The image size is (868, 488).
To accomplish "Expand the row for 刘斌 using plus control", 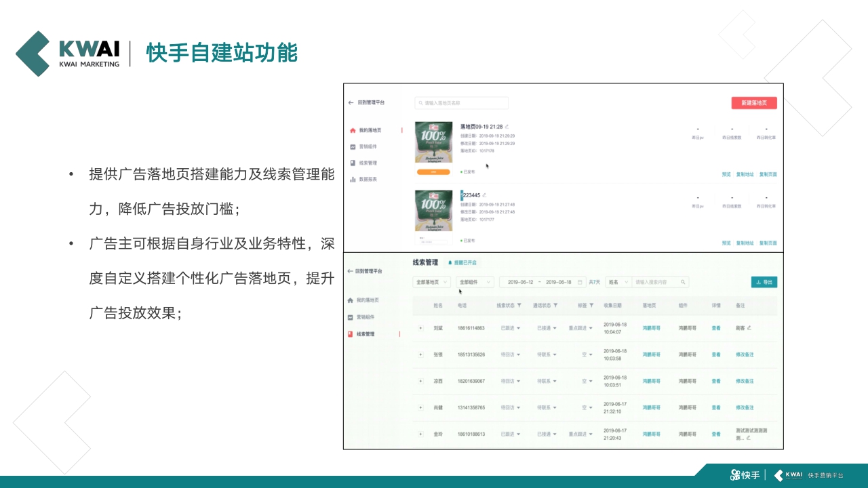I will pos(421,327).
